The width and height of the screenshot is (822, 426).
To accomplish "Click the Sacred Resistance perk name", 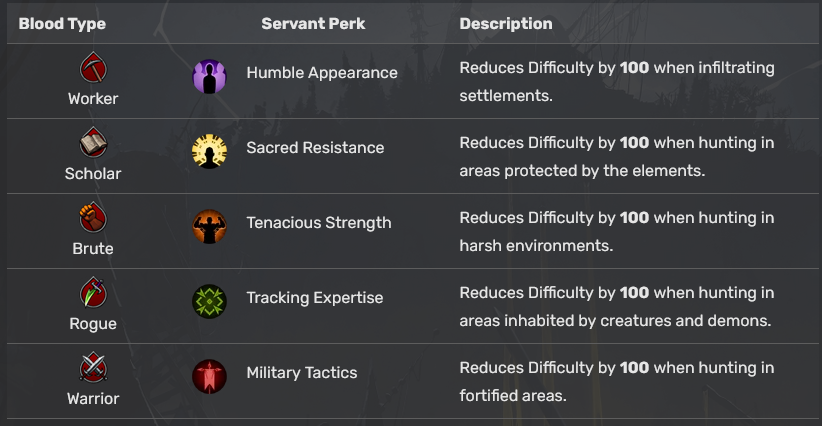I will click(x=315, y=148).
